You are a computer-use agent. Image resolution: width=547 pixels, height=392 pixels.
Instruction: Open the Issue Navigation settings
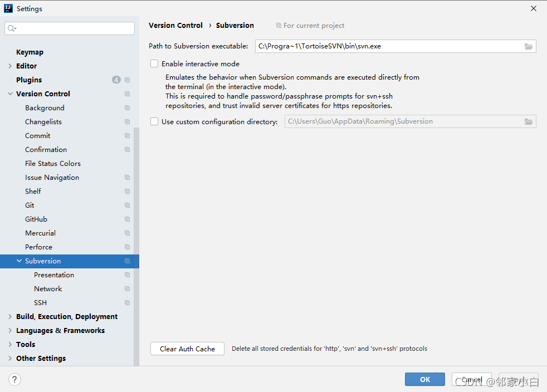coord(52,178)
